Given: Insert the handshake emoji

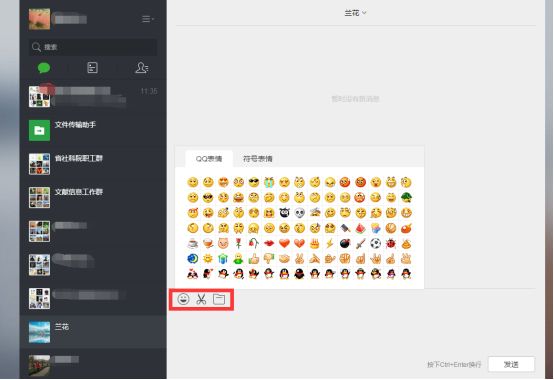Looking at the screenshot, I should [x=284, y=259].
